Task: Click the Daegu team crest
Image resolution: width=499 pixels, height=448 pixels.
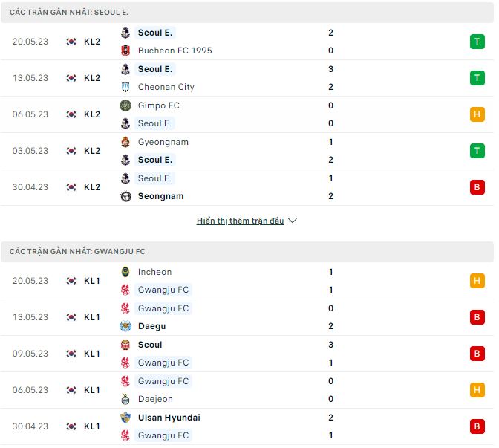Action: 125,326
